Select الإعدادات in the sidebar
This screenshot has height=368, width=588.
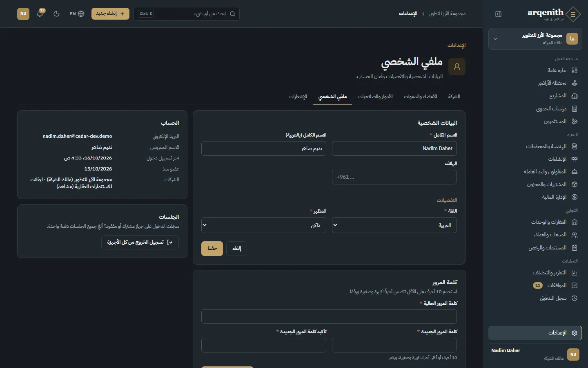(x=535, y=333)
